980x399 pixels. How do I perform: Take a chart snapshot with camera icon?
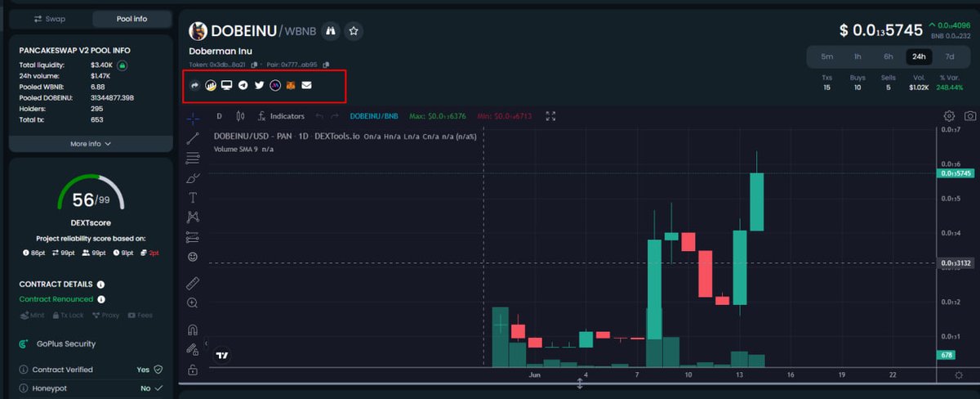[x=969, y=116]
